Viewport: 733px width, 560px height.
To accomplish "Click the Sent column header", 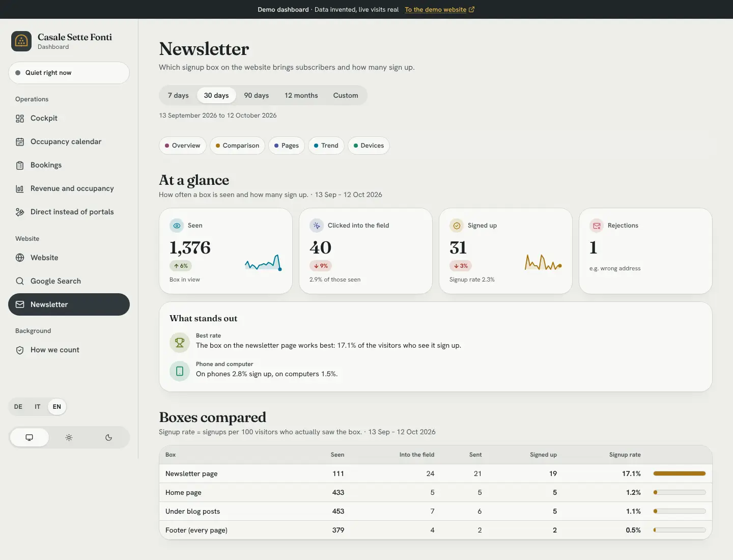I will [x=475, y=455].
